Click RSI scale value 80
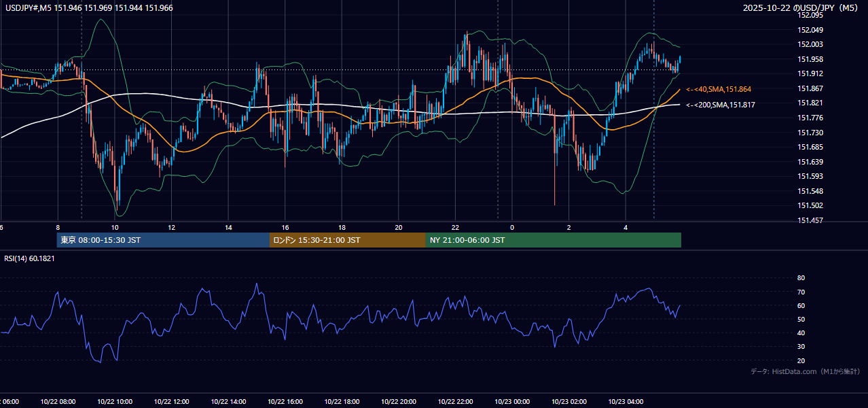 [x=801, y=278]
